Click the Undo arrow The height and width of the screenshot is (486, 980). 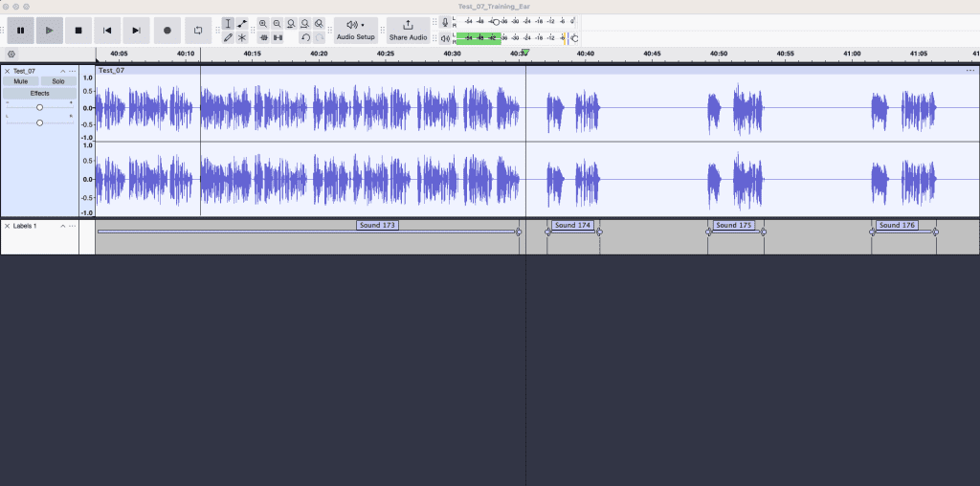(305, 37)
